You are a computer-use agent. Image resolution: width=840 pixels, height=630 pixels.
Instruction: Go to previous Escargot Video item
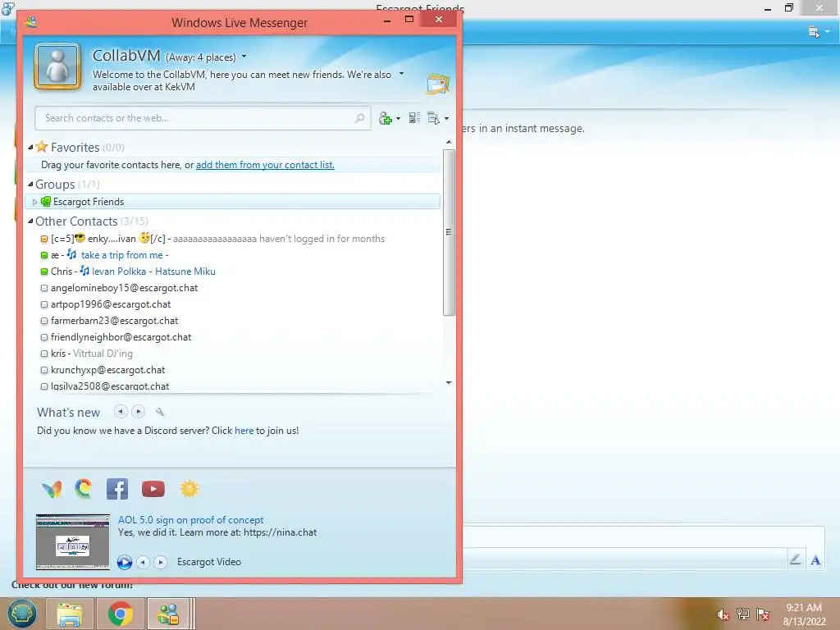(143, 562)
